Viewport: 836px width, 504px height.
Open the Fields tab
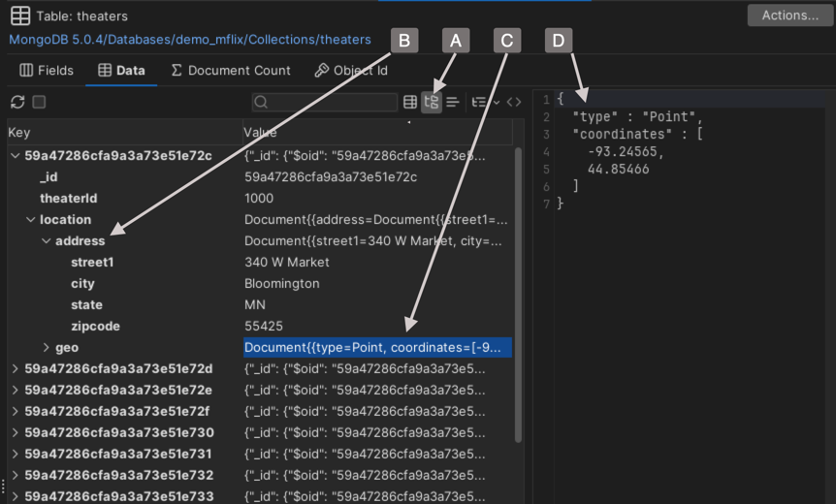click(x=47, y=71)
